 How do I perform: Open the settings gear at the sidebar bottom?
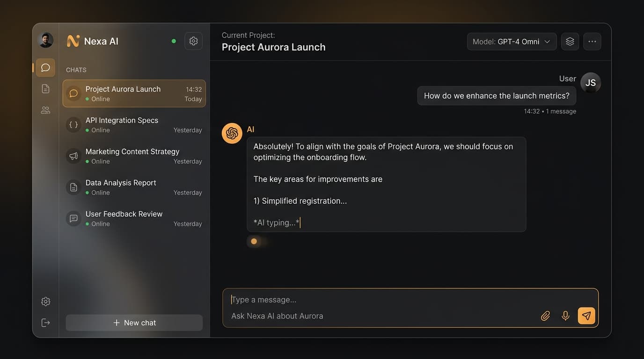pos(45,302)
